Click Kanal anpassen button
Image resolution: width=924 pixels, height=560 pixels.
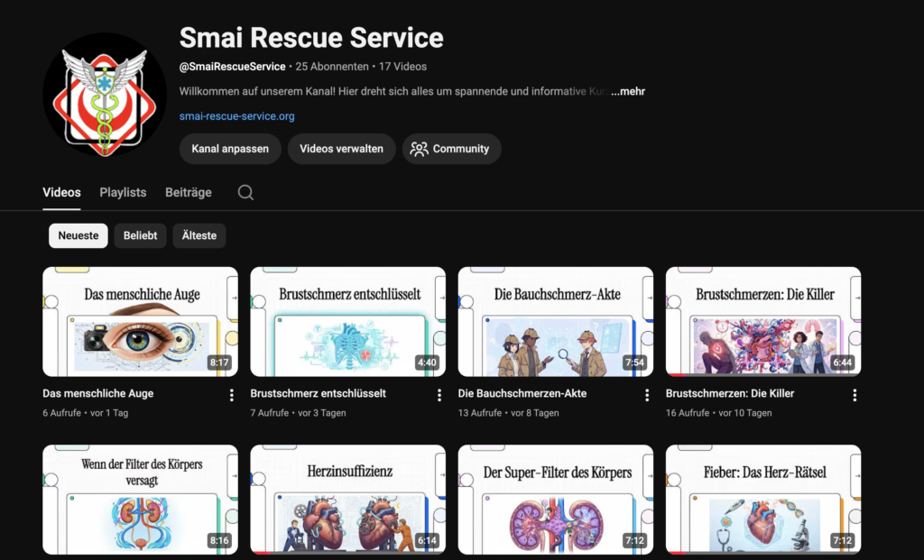[x=230, y=149]
